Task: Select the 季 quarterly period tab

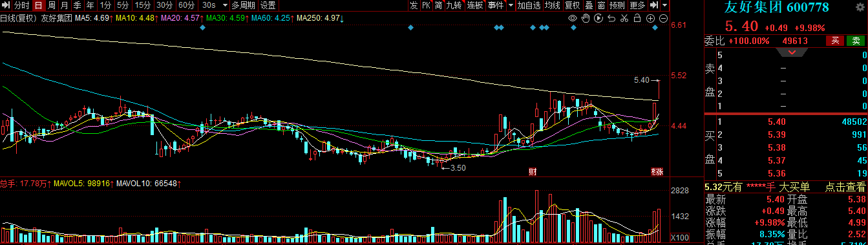Action: [x=78, y=5]
